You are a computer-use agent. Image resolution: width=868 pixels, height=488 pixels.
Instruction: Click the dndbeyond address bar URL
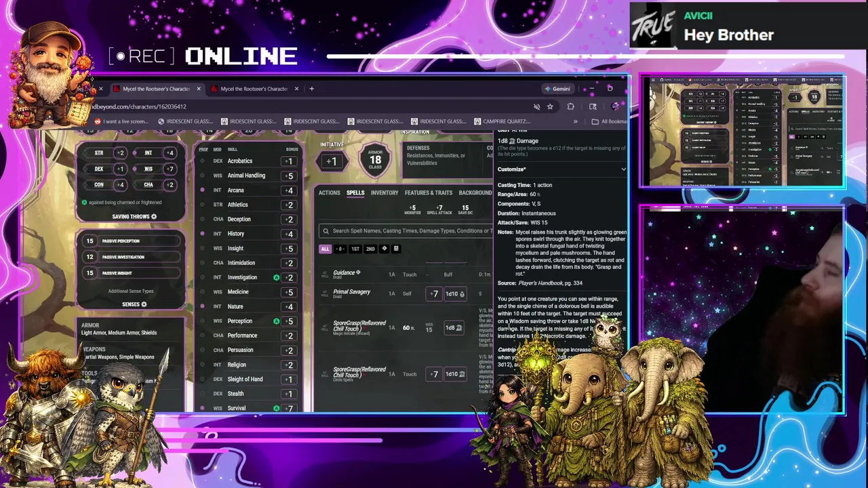pyautogui.click(x=138, y=106)
